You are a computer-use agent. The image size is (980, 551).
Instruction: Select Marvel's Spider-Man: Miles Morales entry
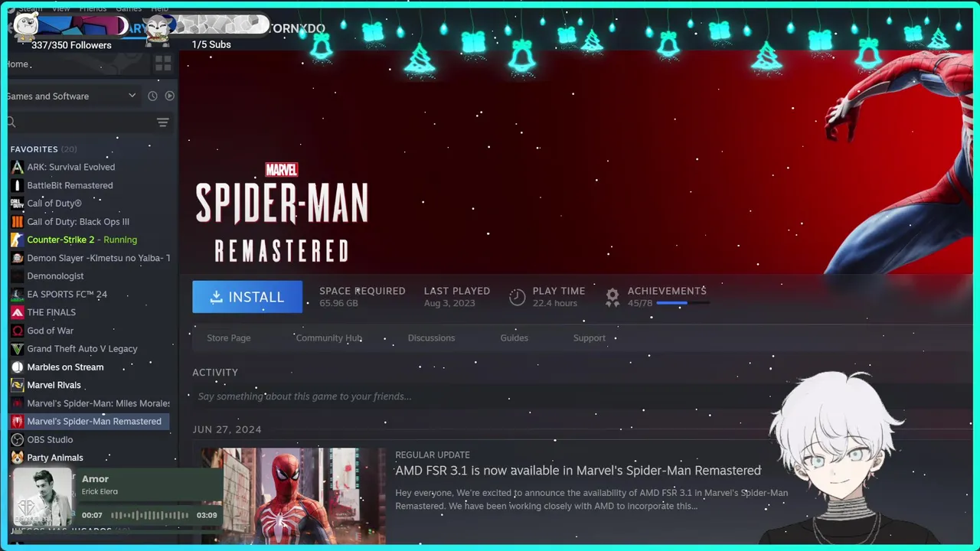click(x=99, y=403)
